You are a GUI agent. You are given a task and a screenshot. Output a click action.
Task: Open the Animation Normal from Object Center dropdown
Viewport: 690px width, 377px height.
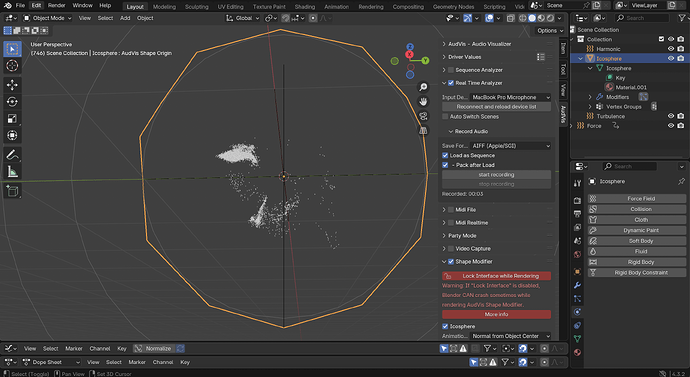coord(510,336)
